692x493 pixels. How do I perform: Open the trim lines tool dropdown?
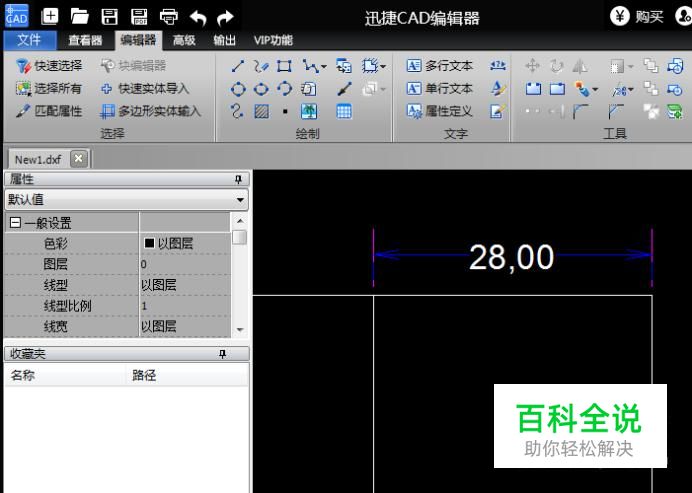pos(630,90)
